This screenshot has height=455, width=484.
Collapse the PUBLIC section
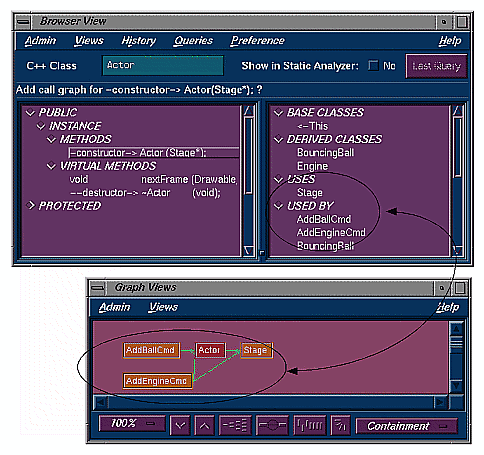point(30,112)
